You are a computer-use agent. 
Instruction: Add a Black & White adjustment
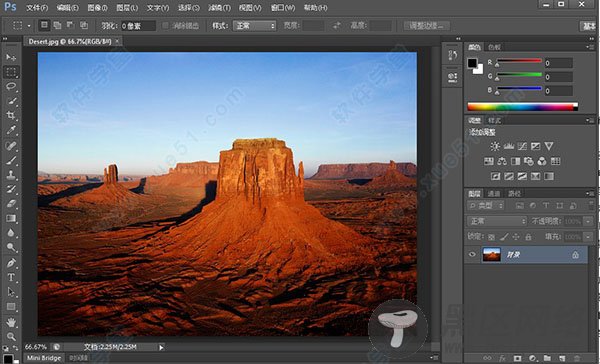coord(515,161)
